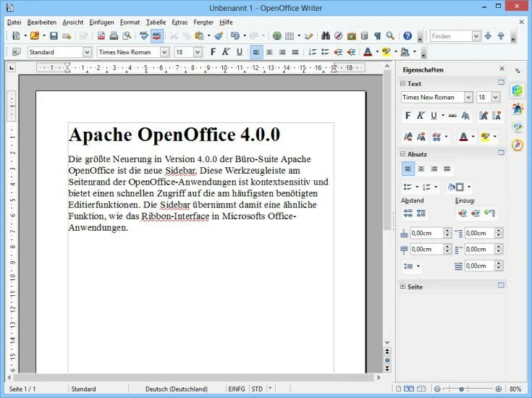Viewport: 532px width, 398px height.
Task: Click Deutsch (Deutschland) language in status bar
Action: 177,389
